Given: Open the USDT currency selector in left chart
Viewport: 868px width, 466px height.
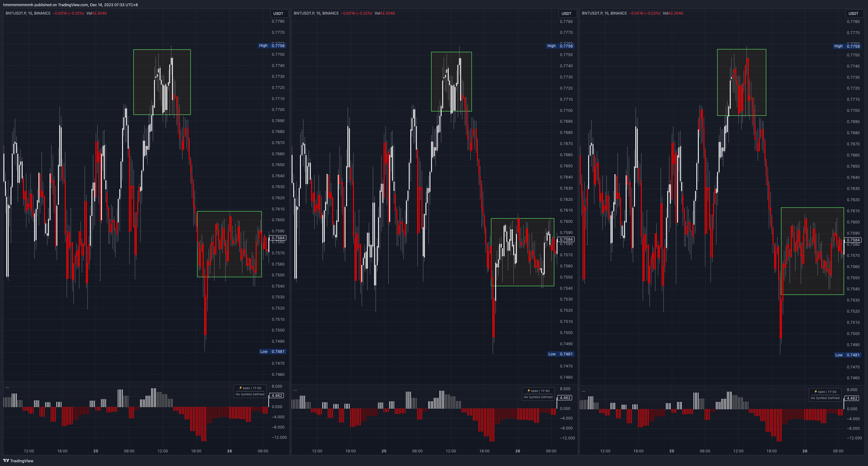Looking at the screenshot, I should [x=278, y=13].
